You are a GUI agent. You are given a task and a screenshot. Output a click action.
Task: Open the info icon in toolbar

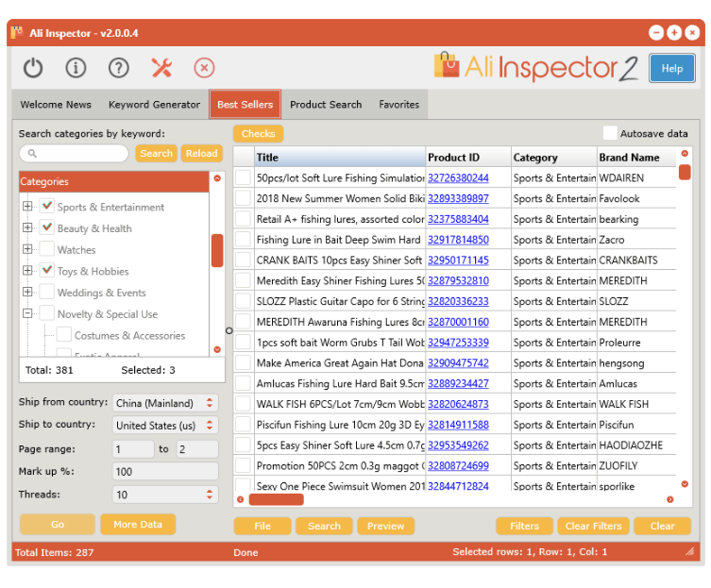[76, 68]
